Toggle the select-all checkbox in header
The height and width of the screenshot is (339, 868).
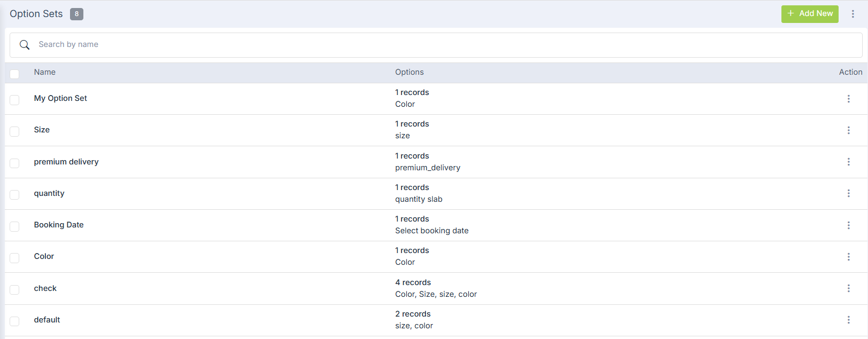click(x=14, y=74)
